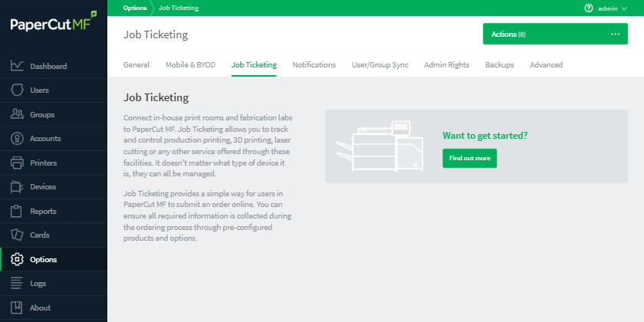
Task: Switch to the Admin Rights tab
Action: click(x=446, y=64)
